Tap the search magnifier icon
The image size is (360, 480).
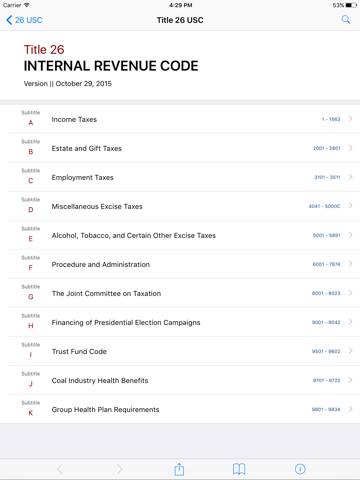pyautogui.click(x=346, y=20)
